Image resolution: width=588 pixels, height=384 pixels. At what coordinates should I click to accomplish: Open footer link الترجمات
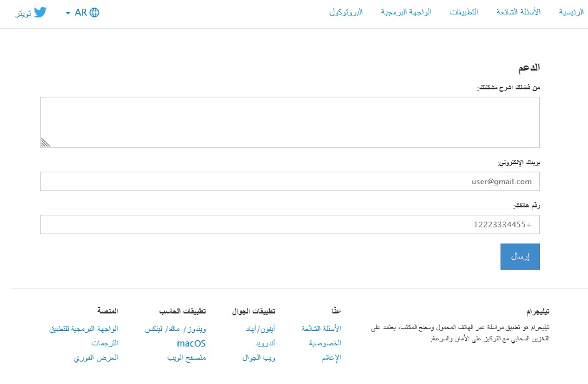(x=105, y=343)
